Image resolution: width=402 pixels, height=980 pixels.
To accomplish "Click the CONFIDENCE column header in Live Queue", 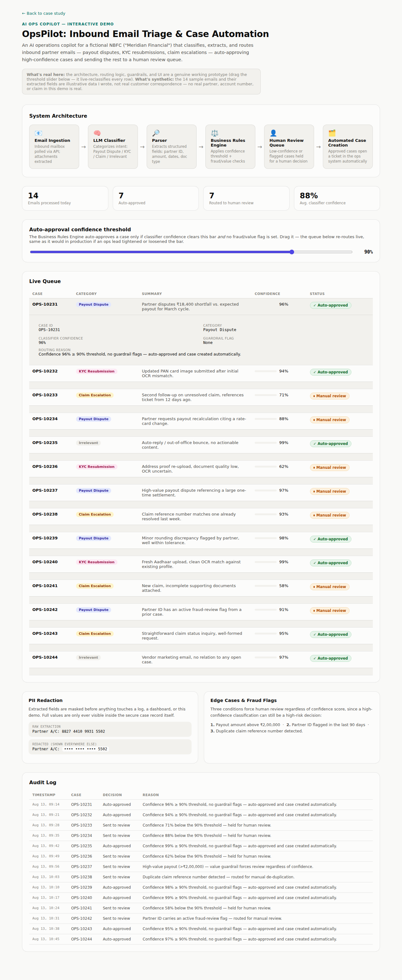I will tap(267, 294).
